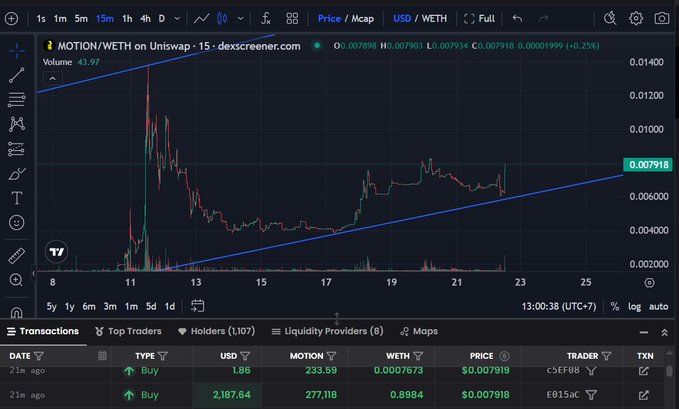Select the 1h timeframe

[127, 19]
